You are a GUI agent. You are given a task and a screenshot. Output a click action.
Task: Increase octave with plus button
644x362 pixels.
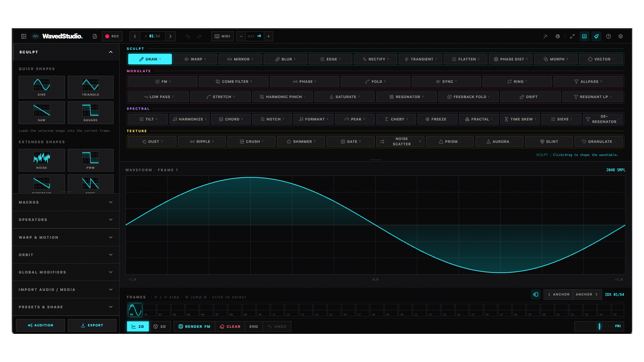(x=268, y=36)
